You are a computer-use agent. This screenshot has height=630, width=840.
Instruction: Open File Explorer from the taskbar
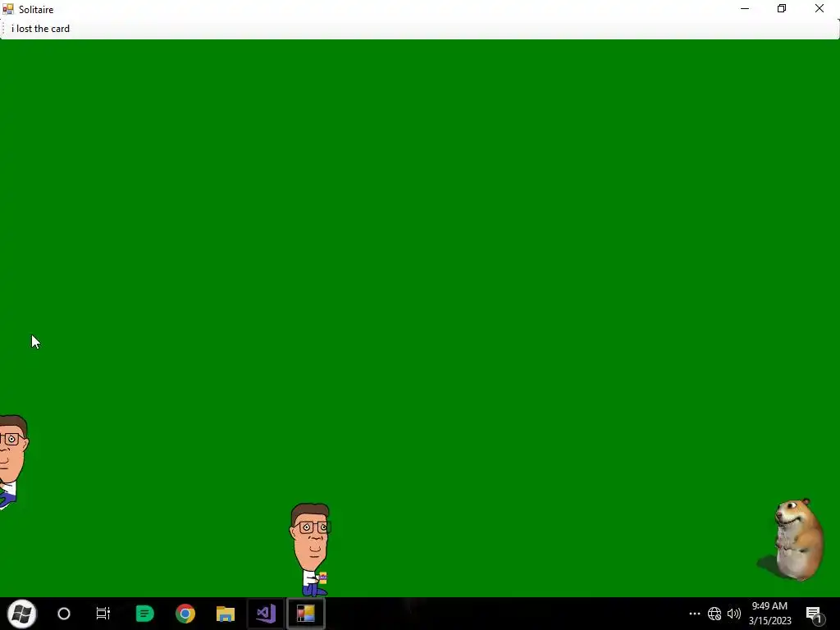[x=226, y=614]
